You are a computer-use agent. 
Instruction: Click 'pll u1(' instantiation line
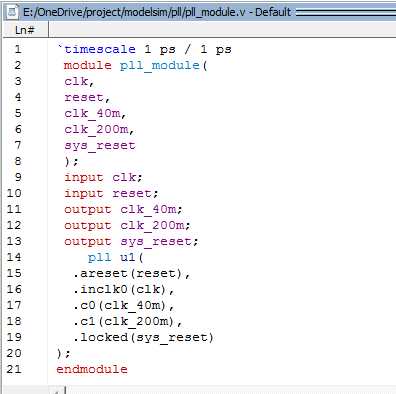coord(116,257)
